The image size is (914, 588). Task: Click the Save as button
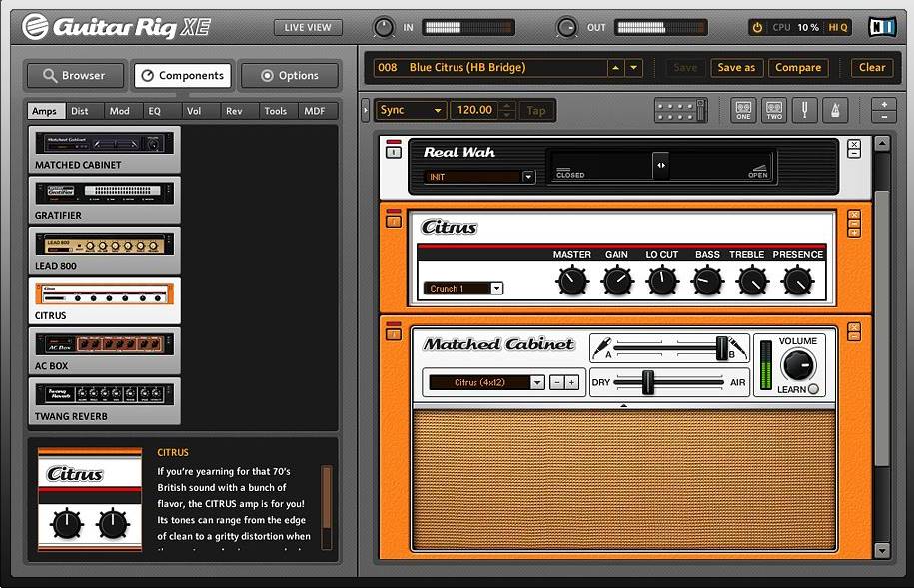click(736, 68)
